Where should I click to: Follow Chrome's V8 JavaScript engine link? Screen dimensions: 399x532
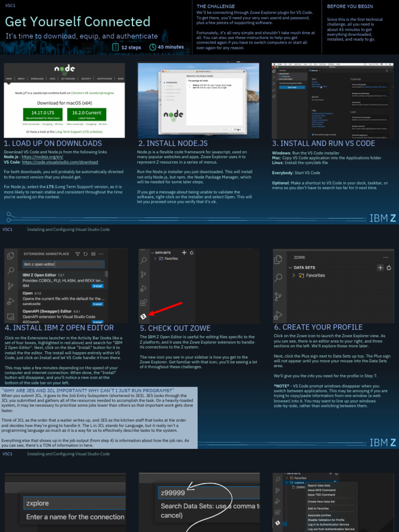pyautogui.click(x=92, y=93)
